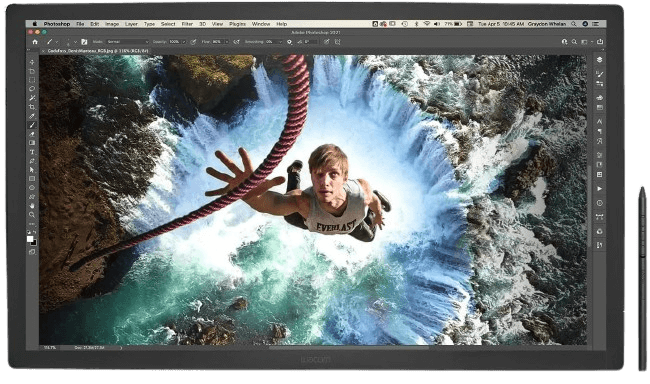The height and width of the screenshot is (384, 650).
Task: Open the Image menu
Action: (112, 24)
